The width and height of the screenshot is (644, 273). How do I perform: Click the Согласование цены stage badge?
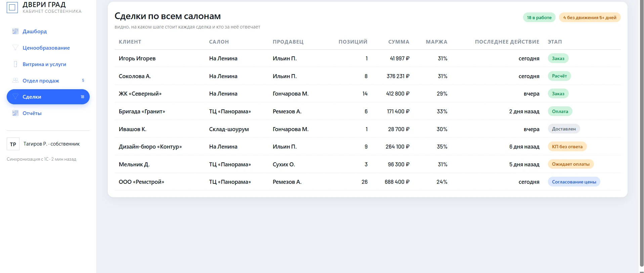574,182
